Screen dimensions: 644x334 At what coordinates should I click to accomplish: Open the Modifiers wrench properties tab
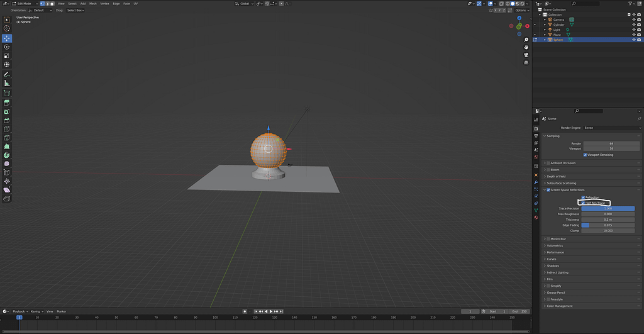point(536,182)
